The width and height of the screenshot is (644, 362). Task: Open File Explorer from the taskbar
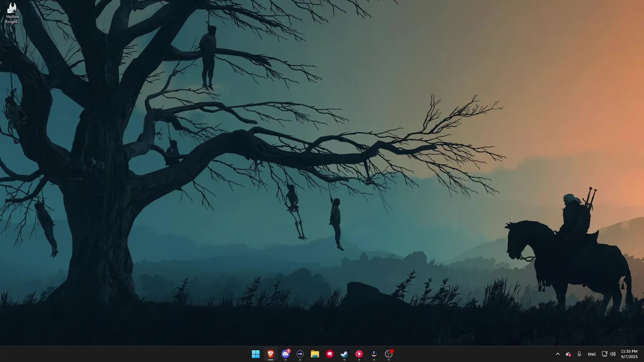tap(315, 354)
